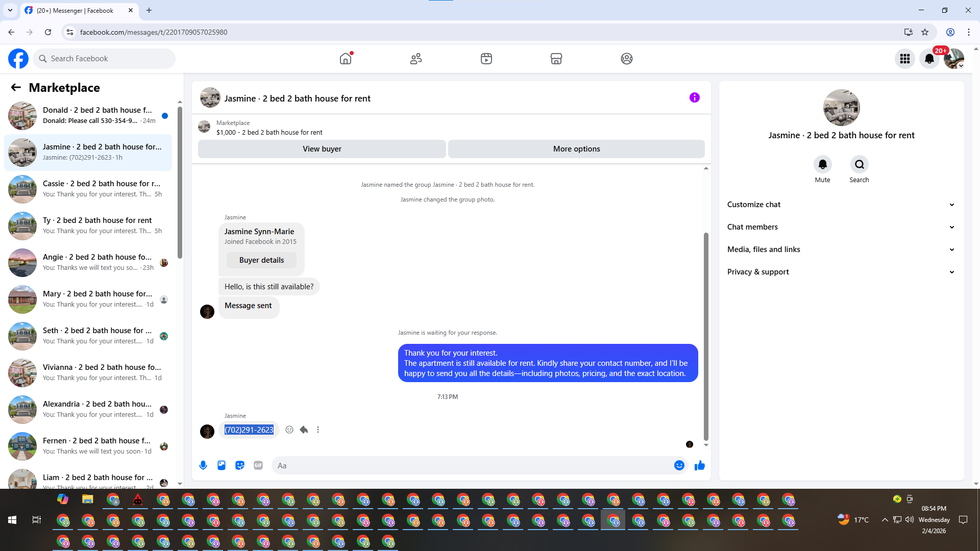Reply to the phone number message
This screenshot has width=980, height=551.
tap(304, 430)
